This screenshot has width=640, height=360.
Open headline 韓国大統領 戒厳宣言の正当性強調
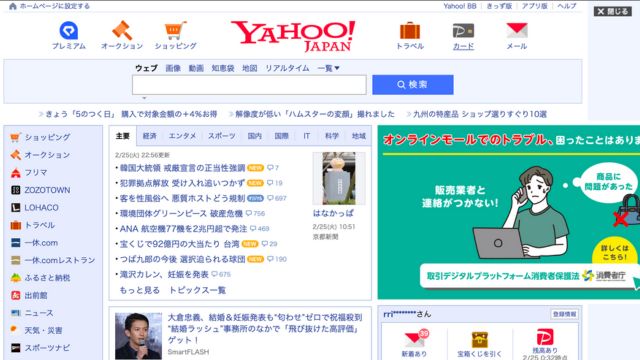(182, 168)
